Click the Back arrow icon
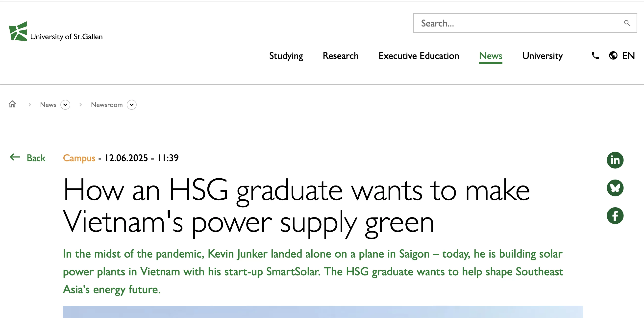 [x=15, y=157]
